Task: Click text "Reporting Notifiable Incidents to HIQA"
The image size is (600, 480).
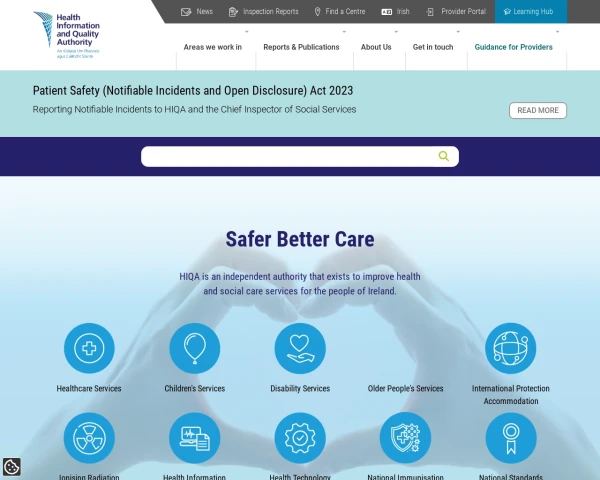Action: 109,109
